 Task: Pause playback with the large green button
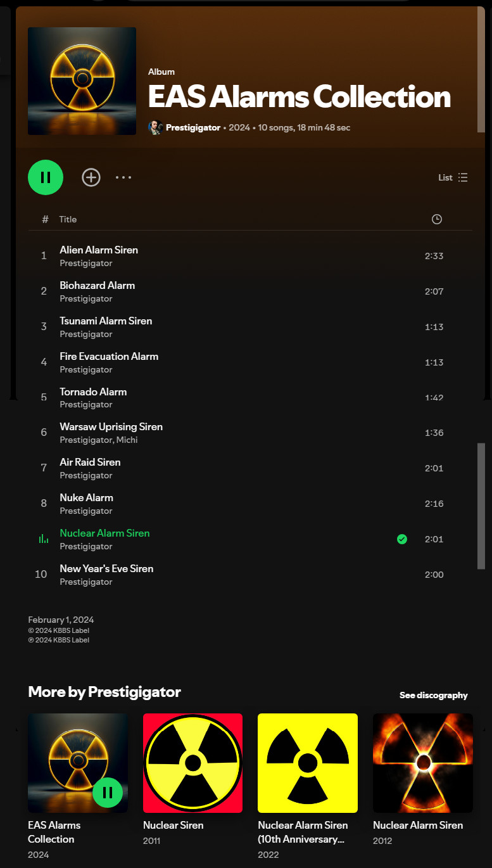(x=46, y=177)
